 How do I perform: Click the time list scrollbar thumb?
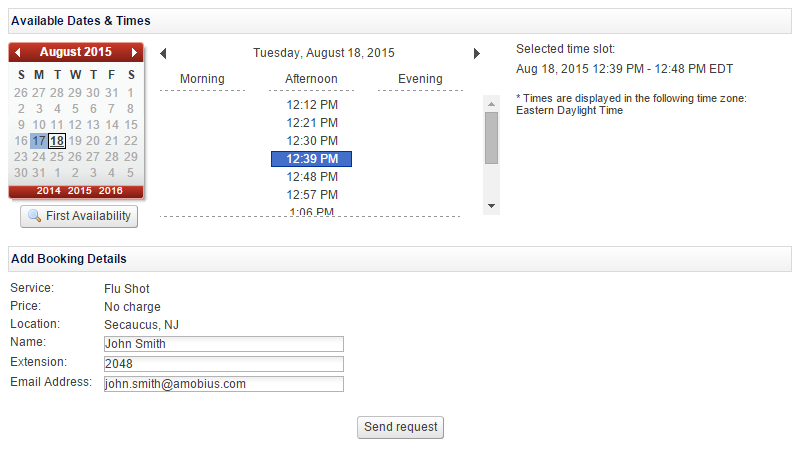491,138
